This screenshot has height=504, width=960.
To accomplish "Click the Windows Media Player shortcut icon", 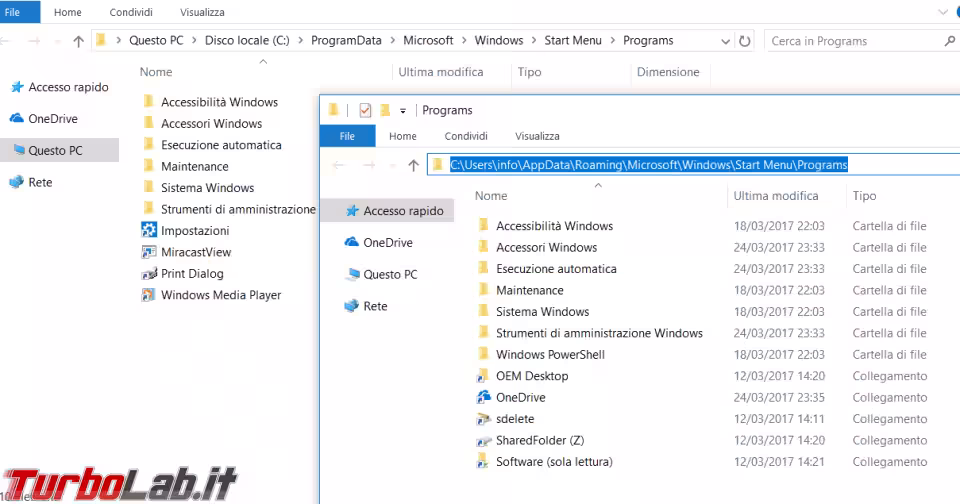I will (x=149, y=295).
